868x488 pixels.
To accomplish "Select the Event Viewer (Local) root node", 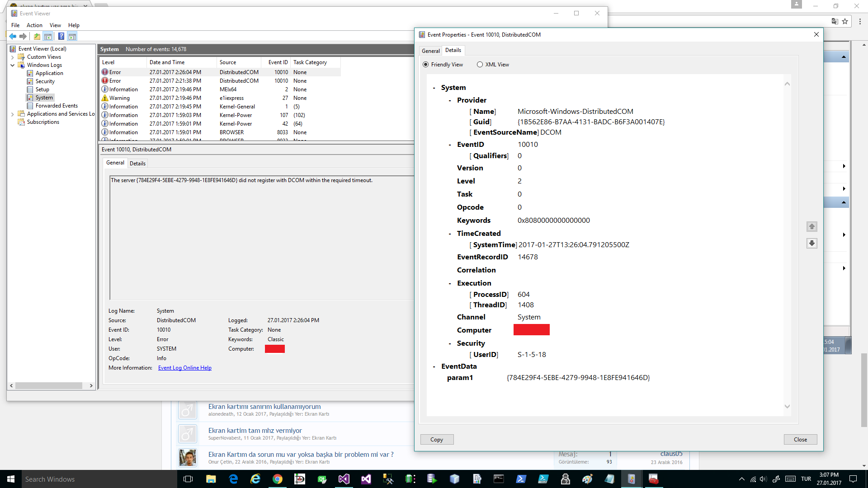I will point(42,49).
